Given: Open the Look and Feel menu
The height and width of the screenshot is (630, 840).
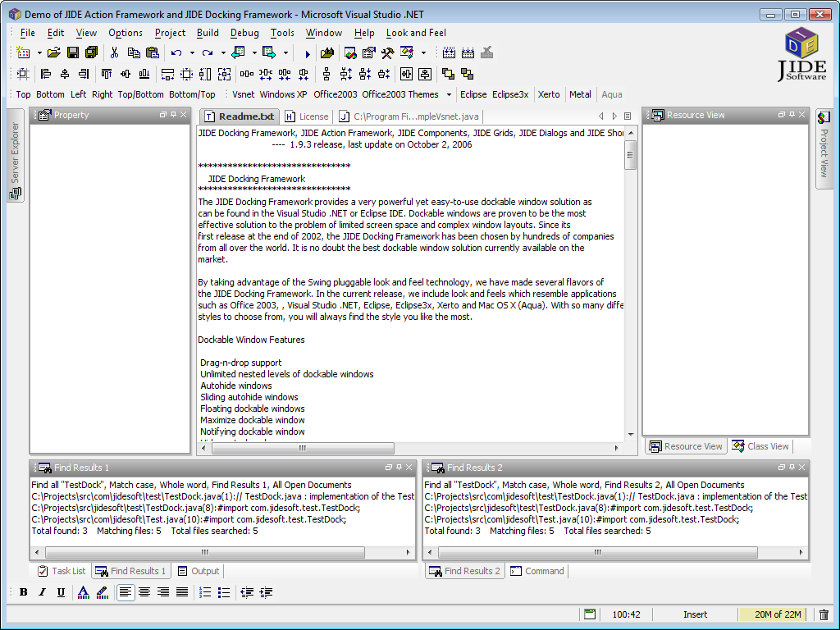Looking at the screenshot, I should (416, 33).
